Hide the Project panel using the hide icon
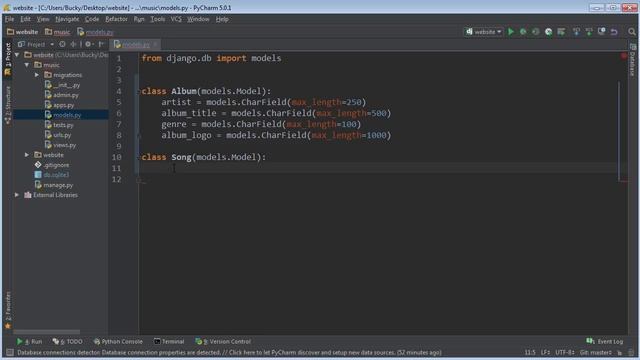Screen dimensions: 640x360 (x=101, y=44)
